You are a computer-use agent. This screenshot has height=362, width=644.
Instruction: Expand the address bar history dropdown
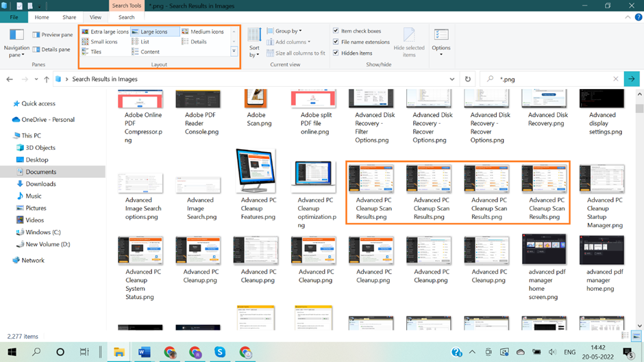[x=451, y=79]
